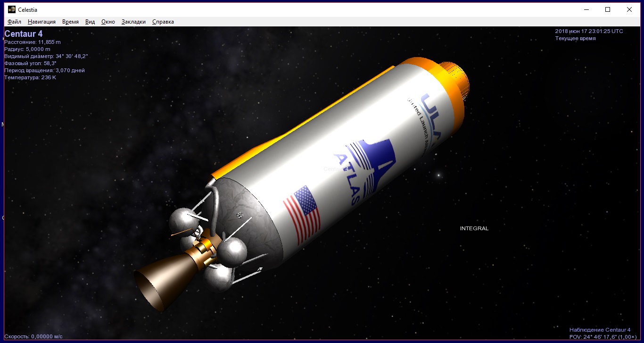644x343 pixels.
Task: Click the INTEGRAL object label
Action: tap(474, 228)
